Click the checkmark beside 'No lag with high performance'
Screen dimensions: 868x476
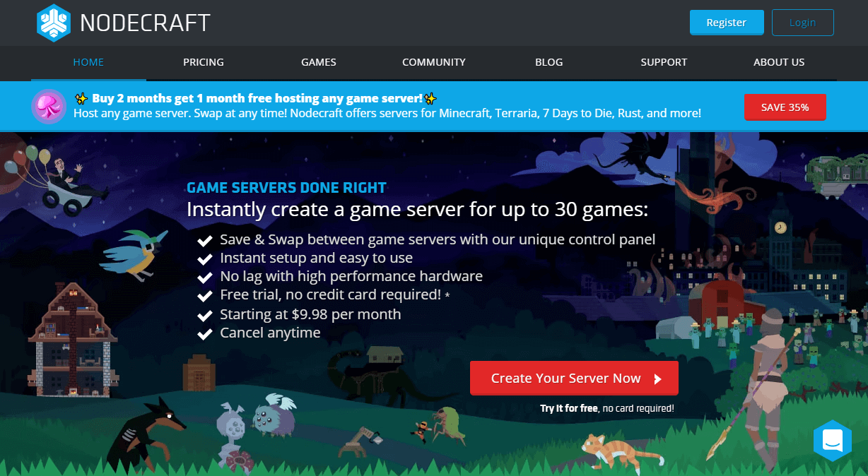[x=205, y=278]
